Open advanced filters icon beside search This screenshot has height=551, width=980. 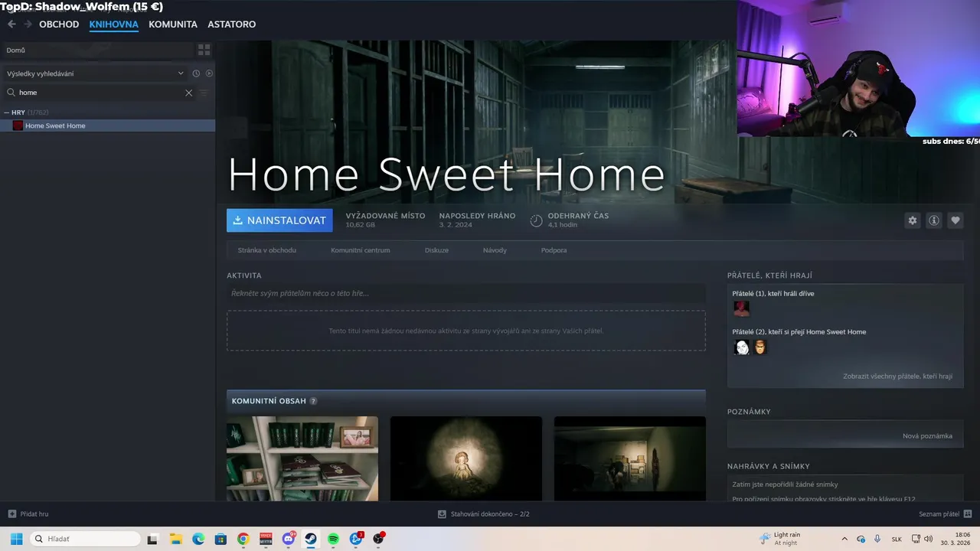coord(204,93)
